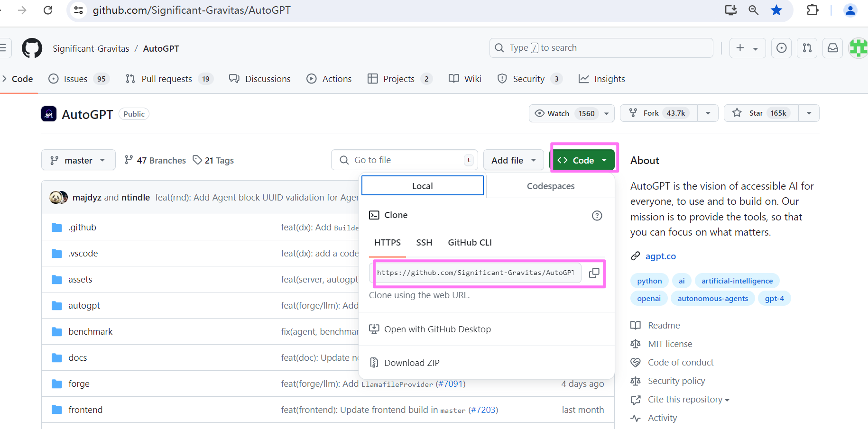Open the agpt.co website link
This screenshot has height=429, width=868.
[x=660, y=256]
